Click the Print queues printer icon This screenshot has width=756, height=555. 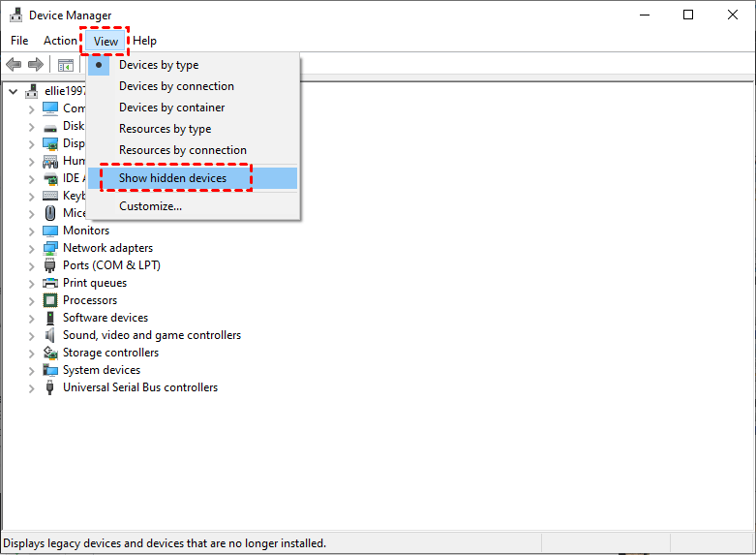click(x=50, y=283)
